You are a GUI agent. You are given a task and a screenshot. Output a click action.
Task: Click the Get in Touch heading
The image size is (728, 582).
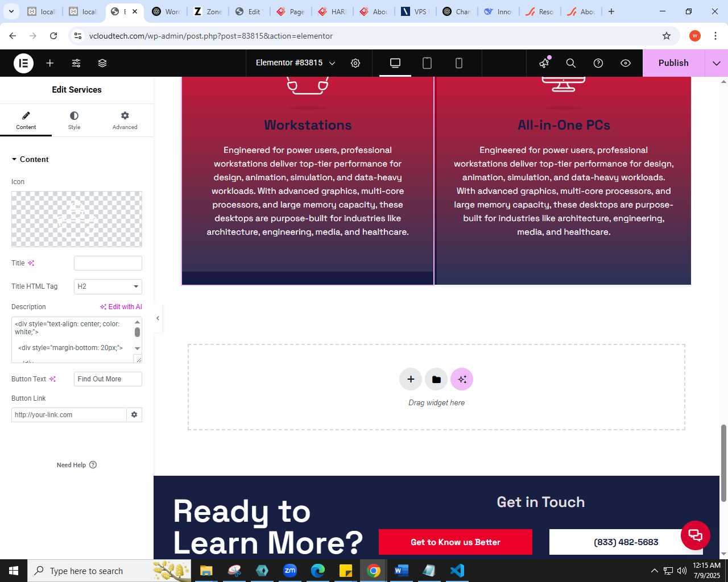point(541,502)
